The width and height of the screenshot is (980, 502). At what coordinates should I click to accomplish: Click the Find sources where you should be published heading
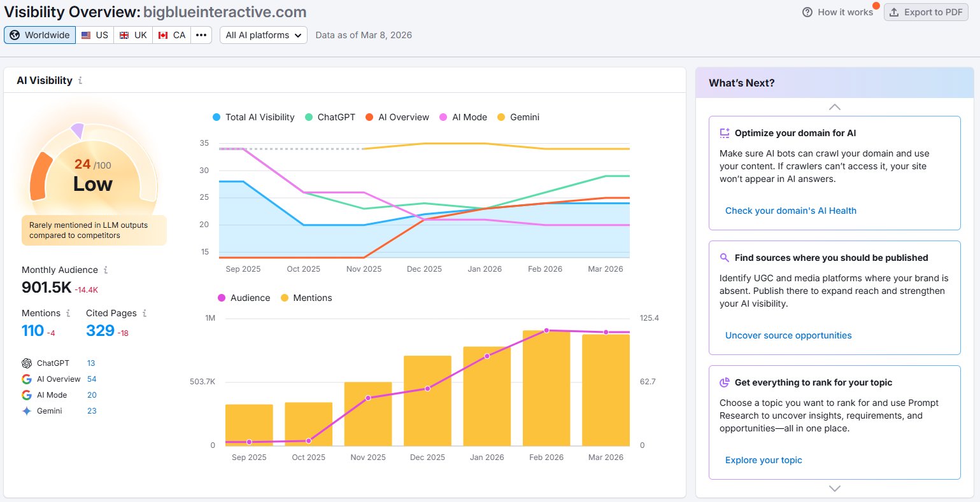pyautogui.click(x=832, y=258)
